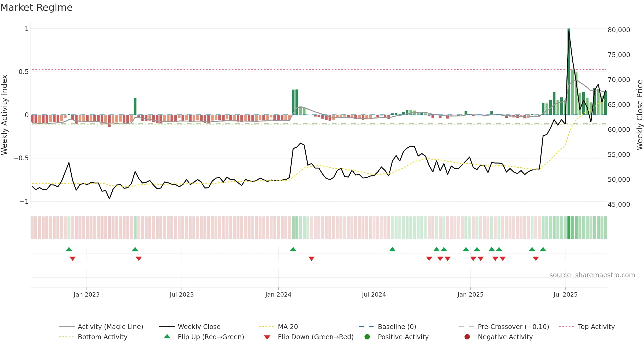644x362 pixels.
Task: Click the 55,000 price axis label
Action: tap(619, 154)
